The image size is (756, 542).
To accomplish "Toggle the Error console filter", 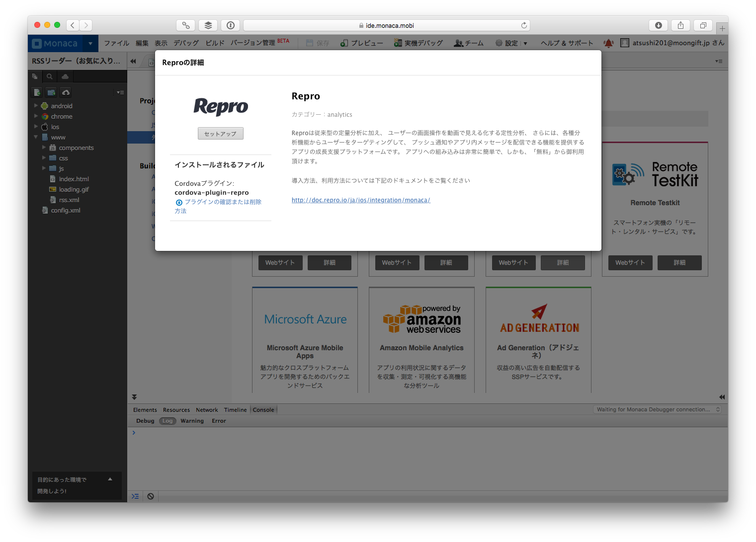I will click(219, 421).
